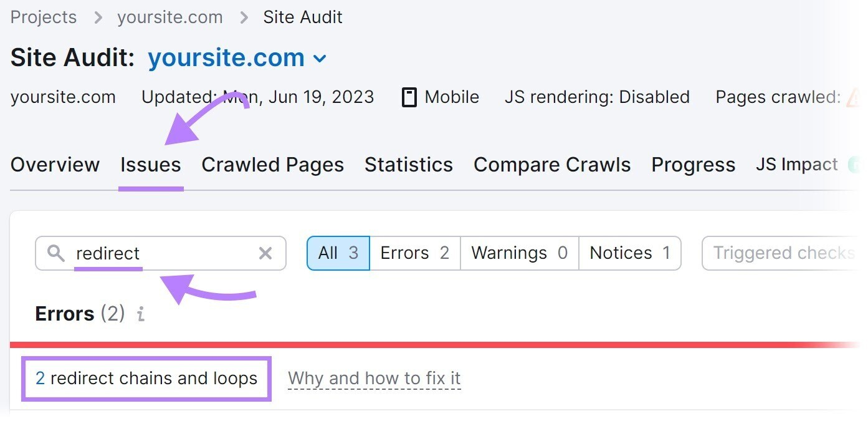Open the Crawled Pages tab
The width and height of the screenshot is (868, 421).
(x=272, y=165)
